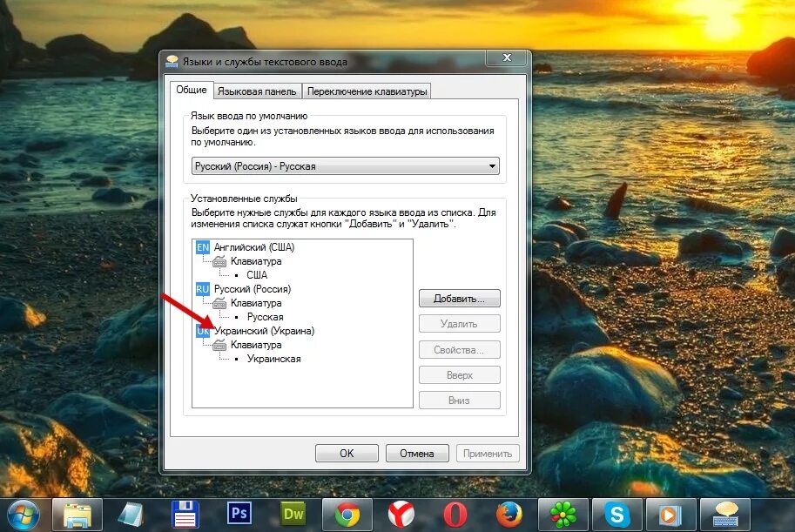Click the Вверх button
795x532 pixels.
[460, 374]
